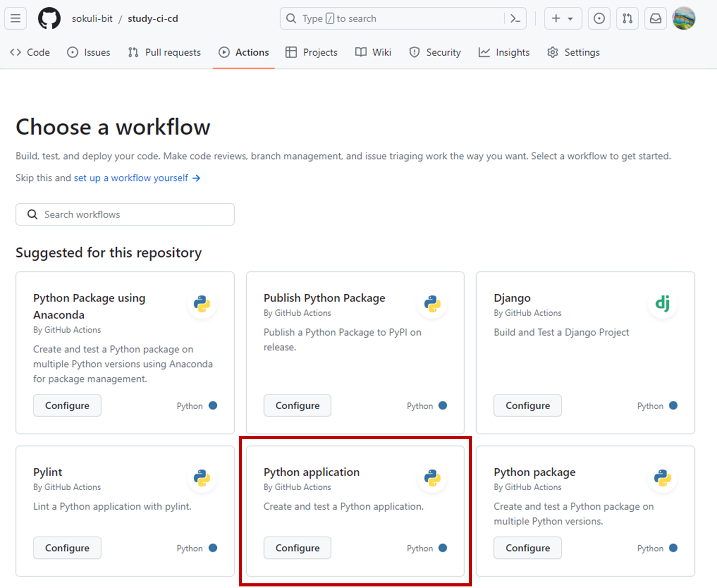Open the command palette icon
Viewport: 717px width, 588px height.
point(515,18)
